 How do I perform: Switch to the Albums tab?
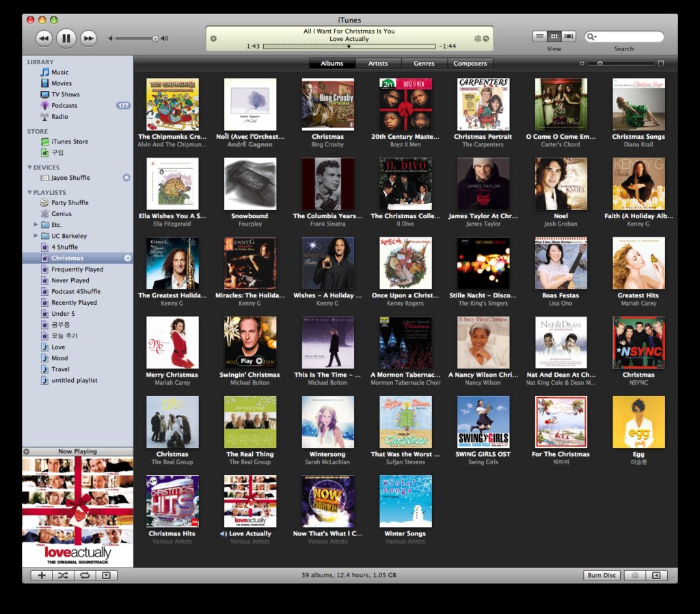[332, 64]
